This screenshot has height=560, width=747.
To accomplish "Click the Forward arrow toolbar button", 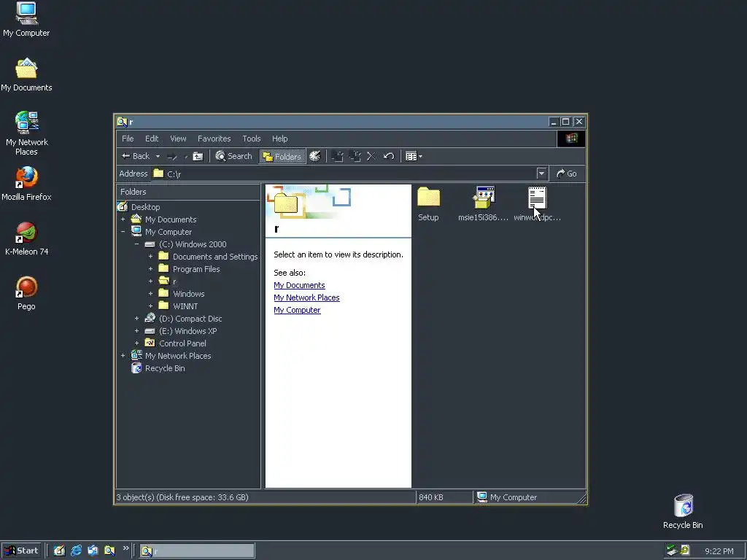I will pyautogui.click(x=172, y=156).
